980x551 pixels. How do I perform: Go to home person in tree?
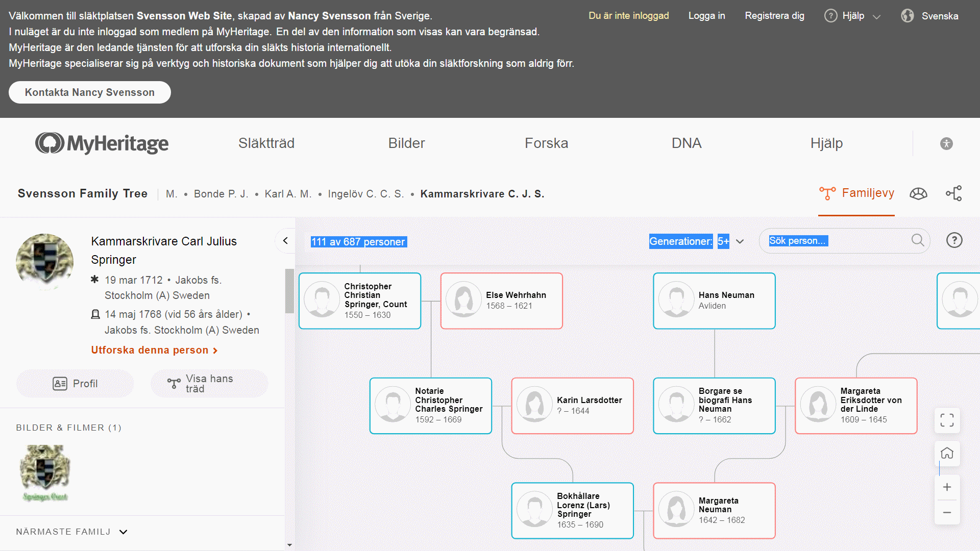947,453
